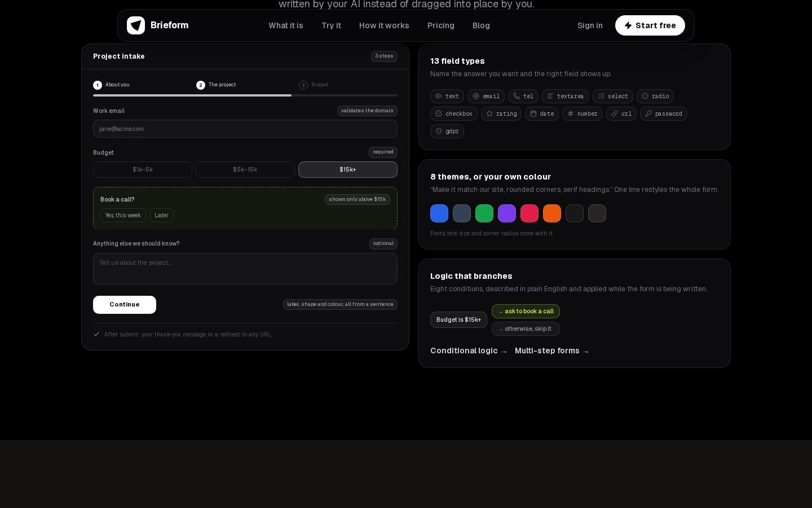812x508 pixels.
Task: Select the url field type chip
Action: pyautogui.click(x=621, y=113)
